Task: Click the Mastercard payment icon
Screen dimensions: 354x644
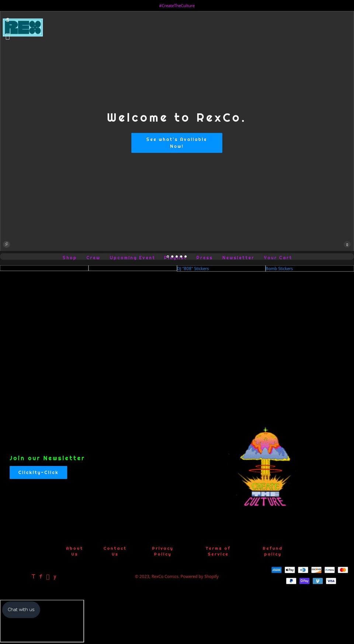Action: 343,570
